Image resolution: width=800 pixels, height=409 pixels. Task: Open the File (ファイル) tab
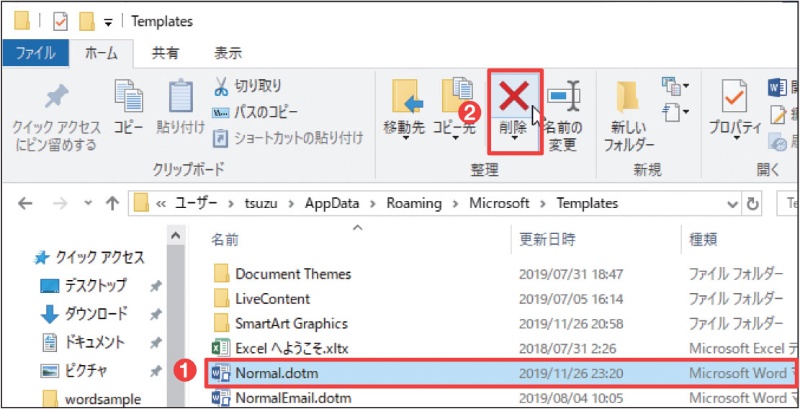click(x=37, y=53)
